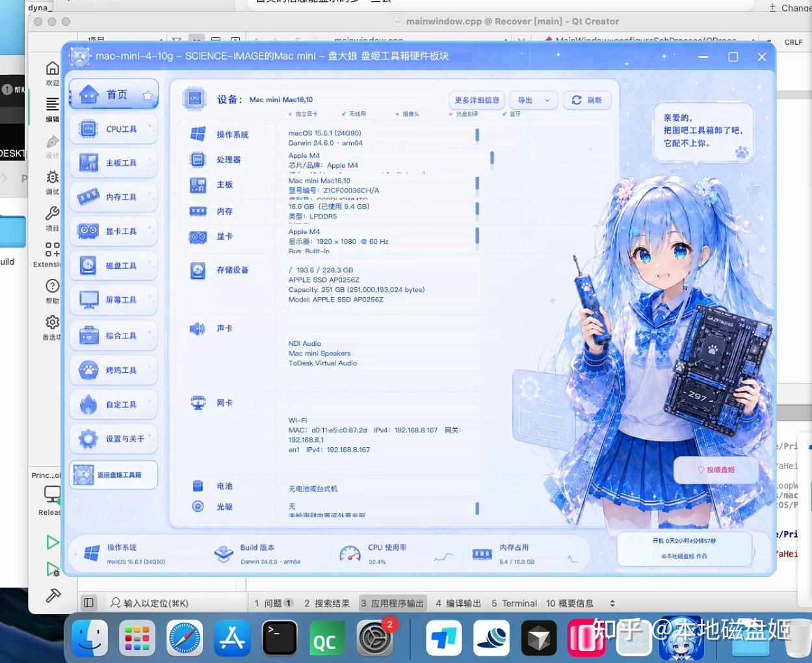Click the 声卡 speaker icon
Image resolution: width=812 pixels, height=663 pixels.
pos(197,329)
